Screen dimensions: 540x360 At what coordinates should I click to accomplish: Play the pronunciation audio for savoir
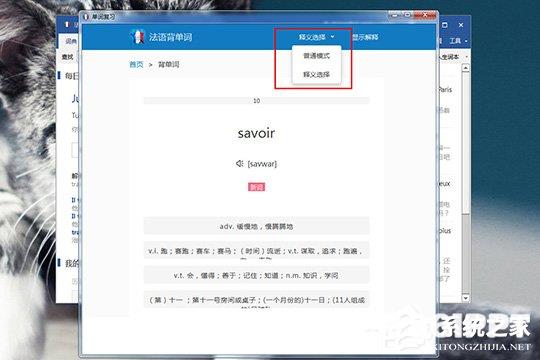point(240,163)
